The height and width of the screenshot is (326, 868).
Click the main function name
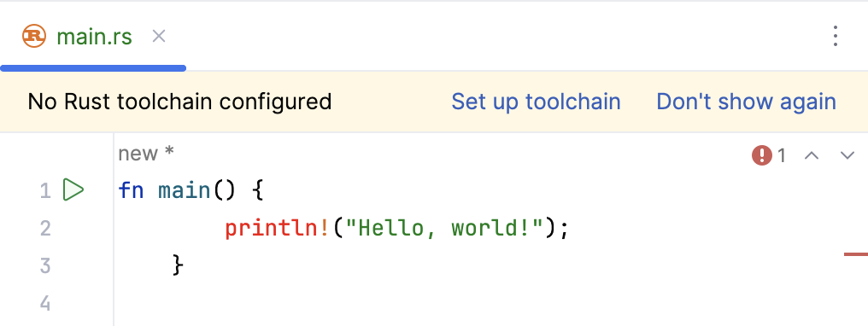point(185,190)
